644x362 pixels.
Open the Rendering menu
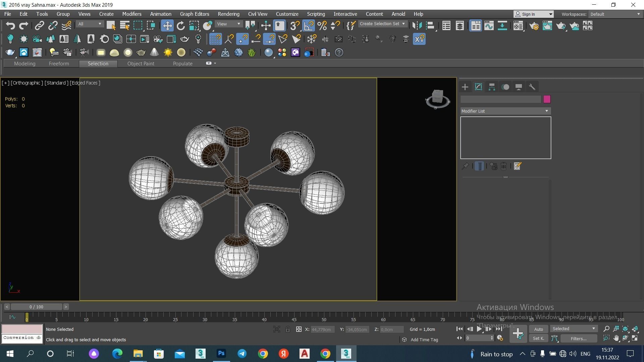pos(228,14)
